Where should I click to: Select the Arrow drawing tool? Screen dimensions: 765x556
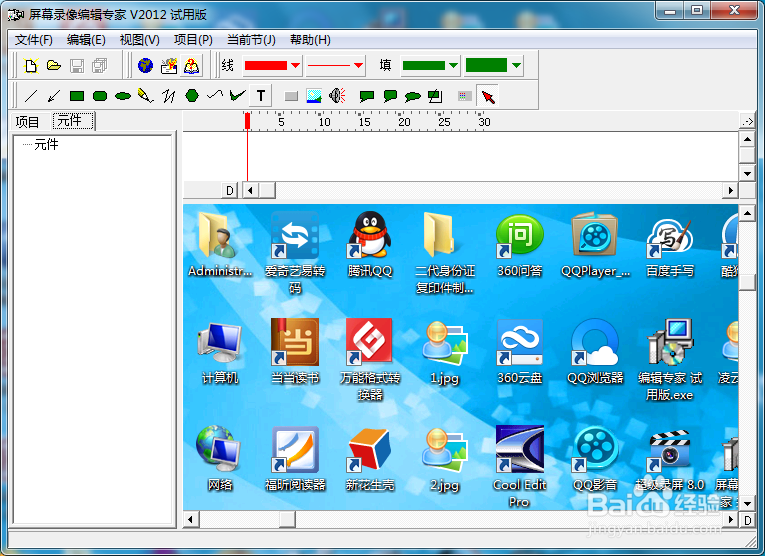pyautogui.click(x=54, y=96)
